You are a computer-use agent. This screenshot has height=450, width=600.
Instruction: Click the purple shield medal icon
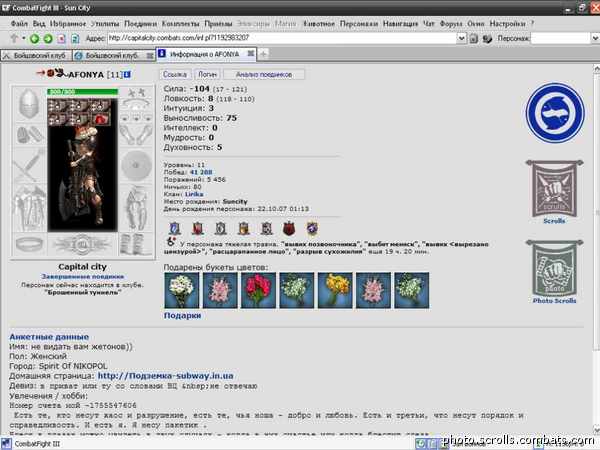tap(312, 228)
